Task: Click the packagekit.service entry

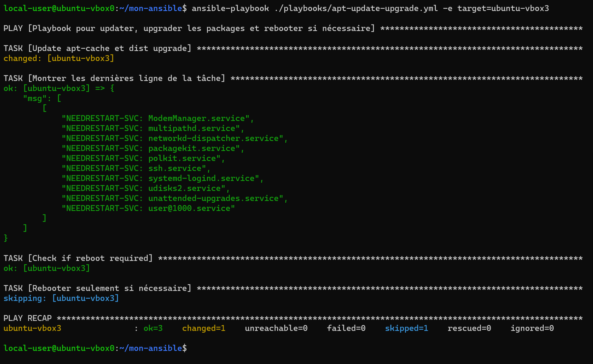Action: tap(153, 148)
